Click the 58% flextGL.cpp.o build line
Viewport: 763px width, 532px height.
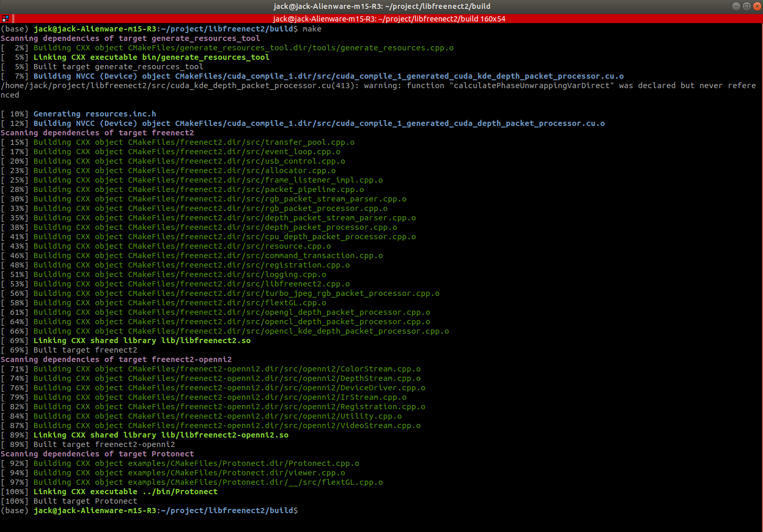[163, 303]
